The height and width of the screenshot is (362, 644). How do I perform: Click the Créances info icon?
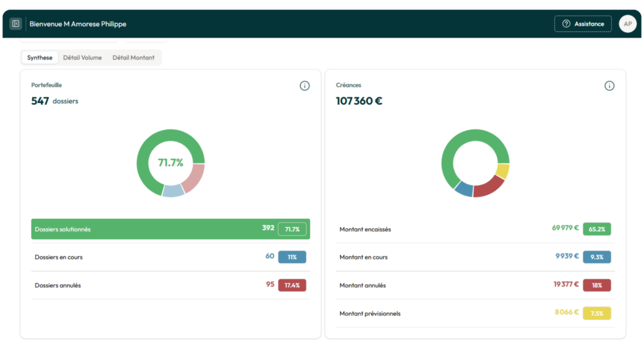coord(609,86)
